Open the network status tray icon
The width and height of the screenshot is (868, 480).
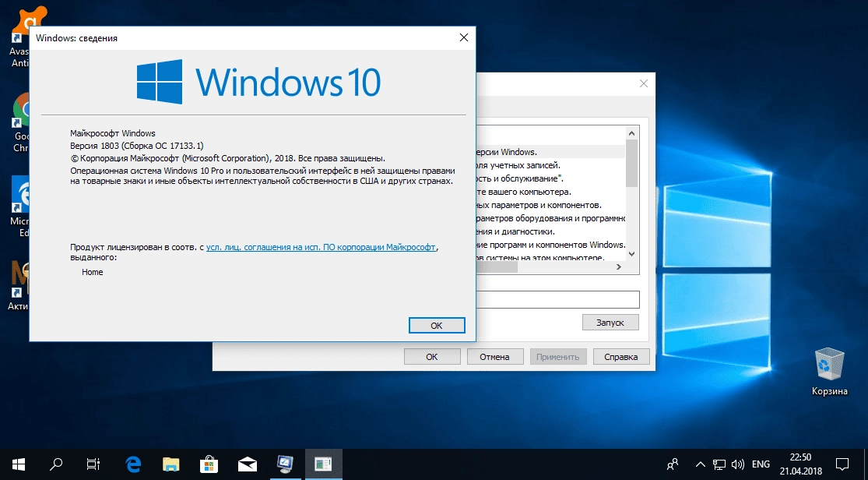[719, 464]
